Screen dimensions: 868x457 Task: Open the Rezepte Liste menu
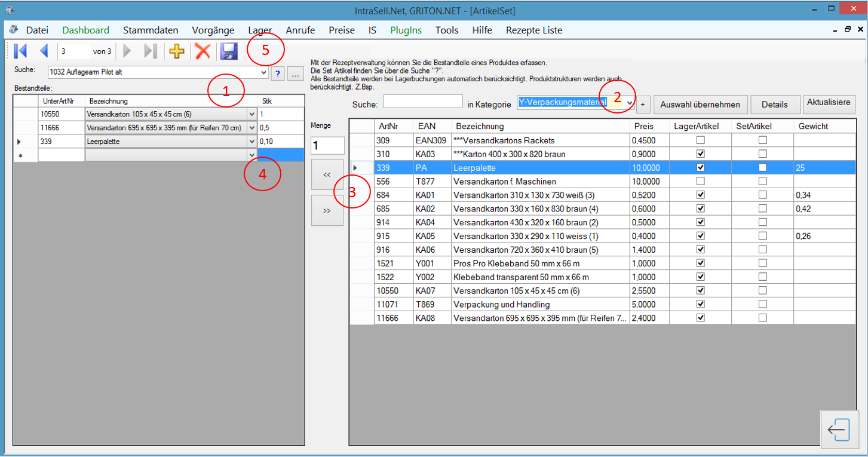tap(534, 30)
